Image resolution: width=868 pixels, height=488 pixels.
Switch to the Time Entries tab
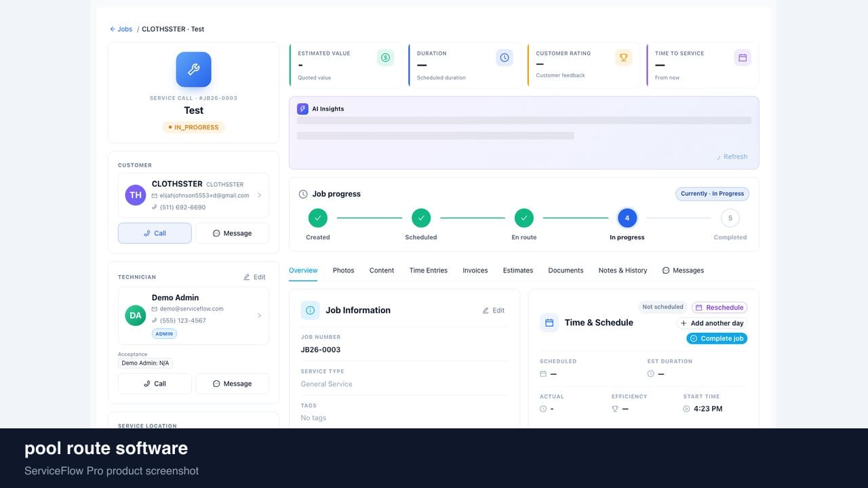429,270
